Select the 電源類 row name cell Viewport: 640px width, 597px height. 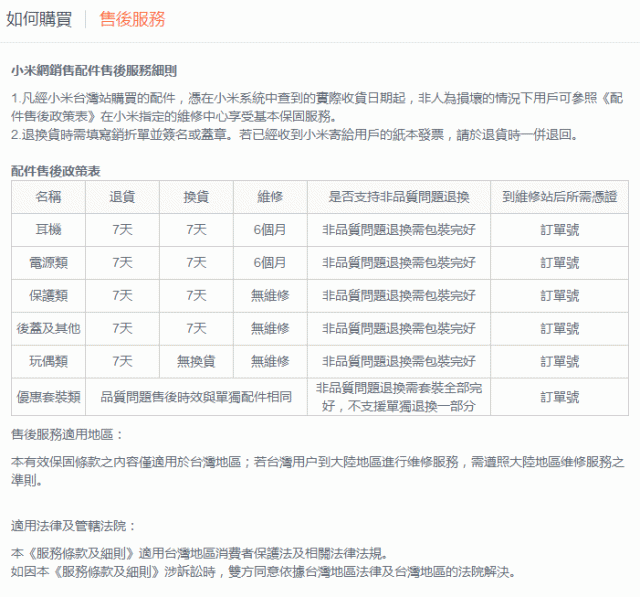(x=49, y=263)
